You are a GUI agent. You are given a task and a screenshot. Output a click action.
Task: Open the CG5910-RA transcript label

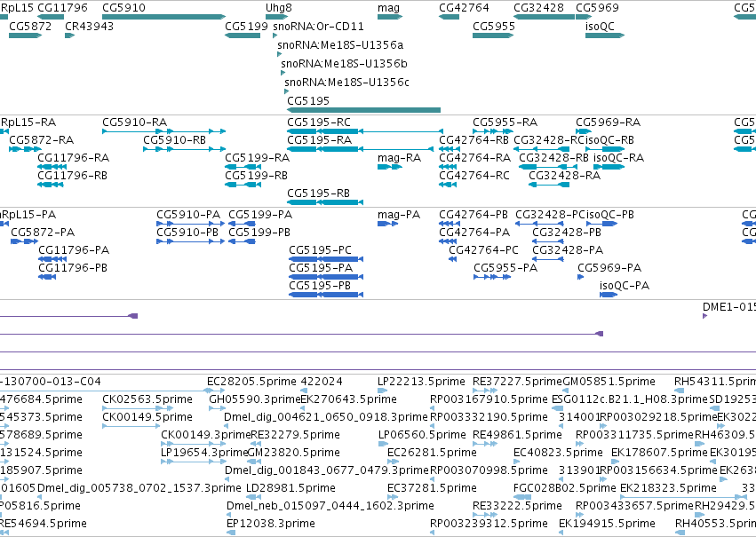[x=134, y=122]
